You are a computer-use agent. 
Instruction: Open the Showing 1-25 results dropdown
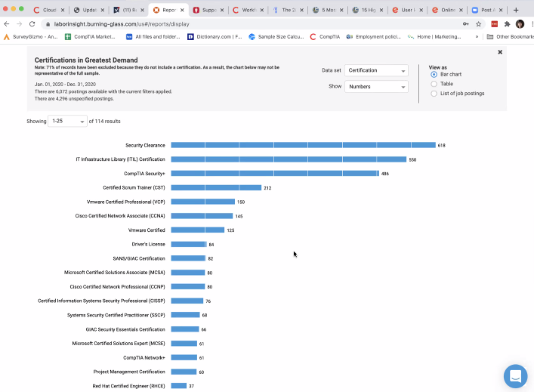click(x=67, y=122)
